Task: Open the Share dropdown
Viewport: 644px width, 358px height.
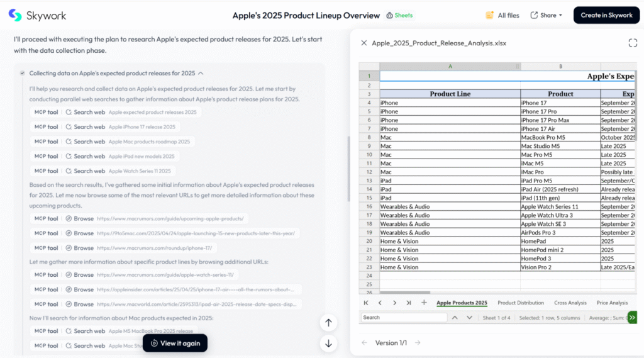Action: click(x=546, y=15)
